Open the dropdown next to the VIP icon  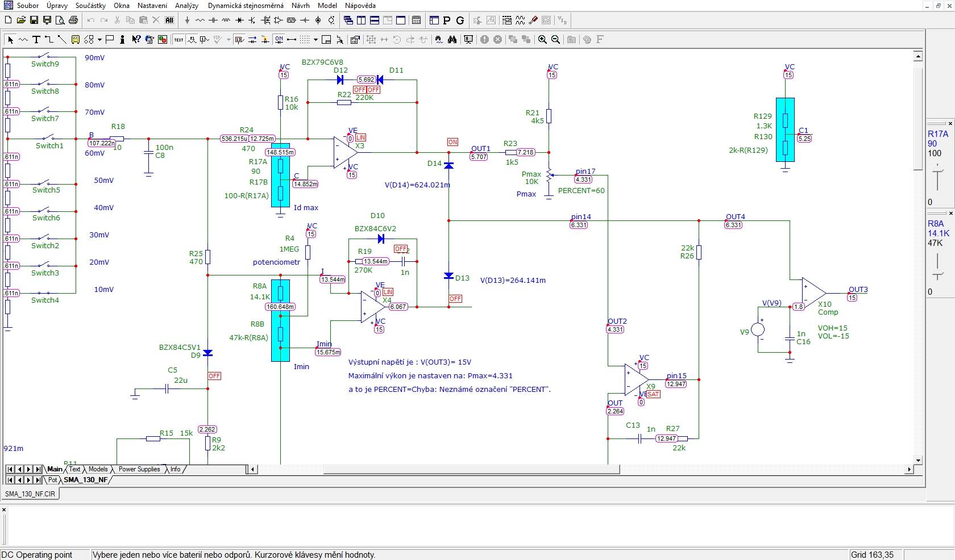229,40
